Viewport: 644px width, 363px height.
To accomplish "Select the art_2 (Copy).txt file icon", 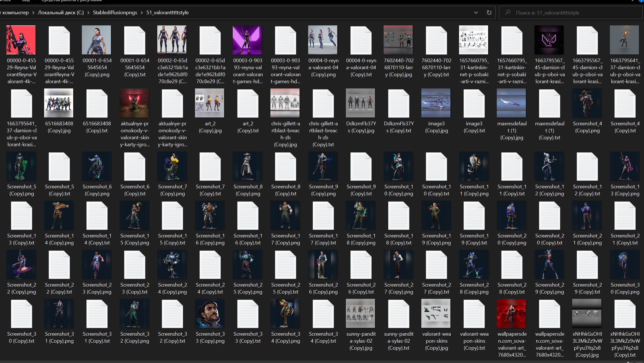I will [248, 104].
